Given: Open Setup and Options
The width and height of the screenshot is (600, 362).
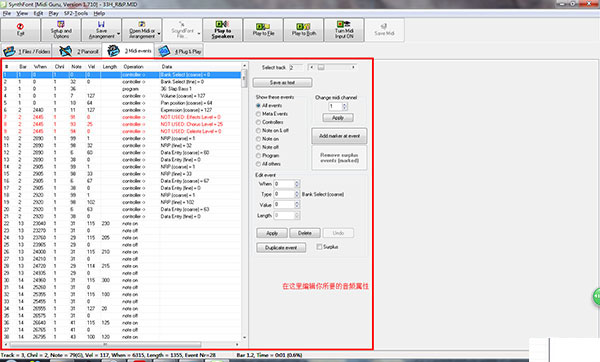Looking at the screenshot, I should (61, 29).
